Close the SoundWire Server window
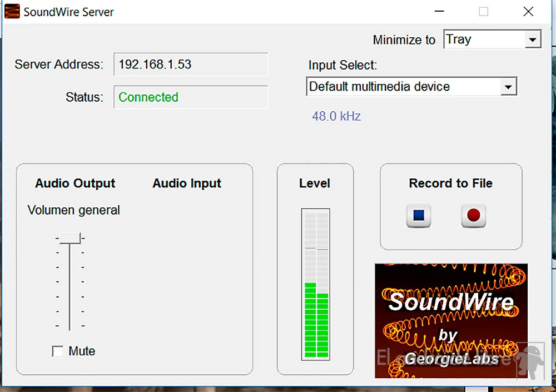Viewport: 556px width, 392px height. 528,12
